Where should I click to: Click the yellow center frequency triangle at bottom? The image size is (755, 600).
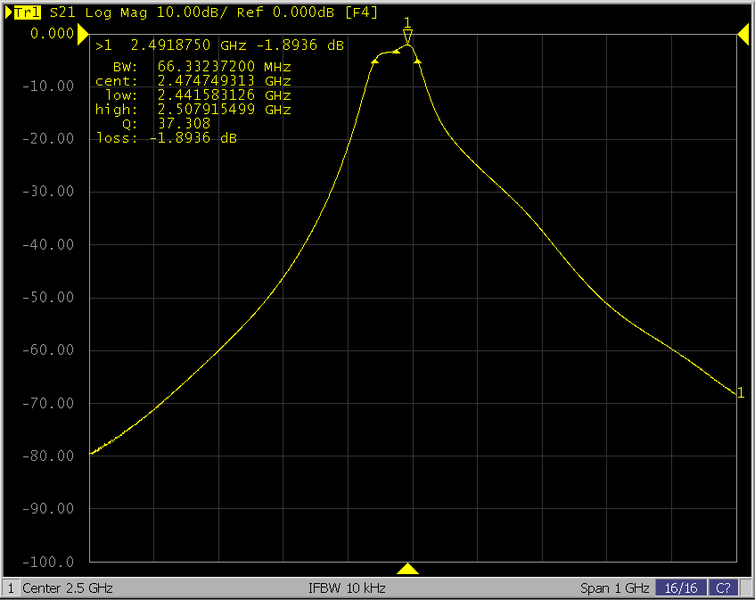click(x=407, y=569)
